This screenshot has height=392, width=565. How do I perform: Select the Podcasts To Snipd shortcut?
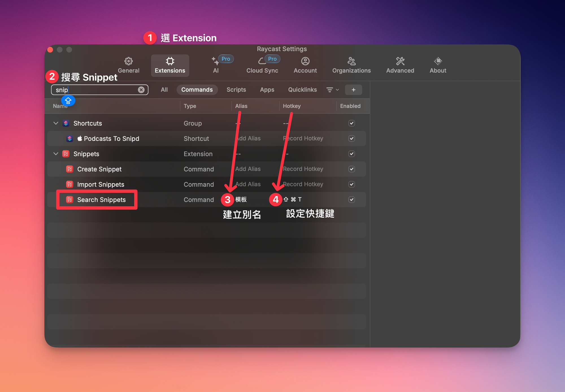207,138
